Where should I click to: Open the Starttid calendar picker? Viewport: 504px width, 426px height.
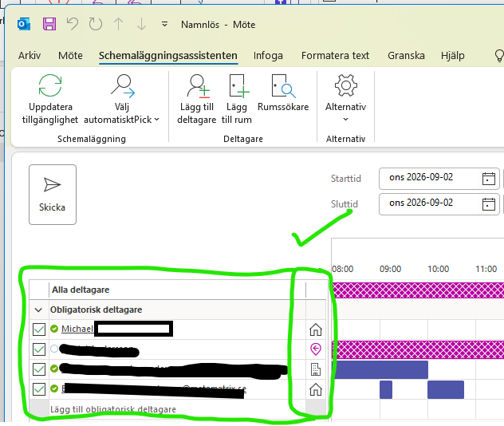click(x=489, y=179)
